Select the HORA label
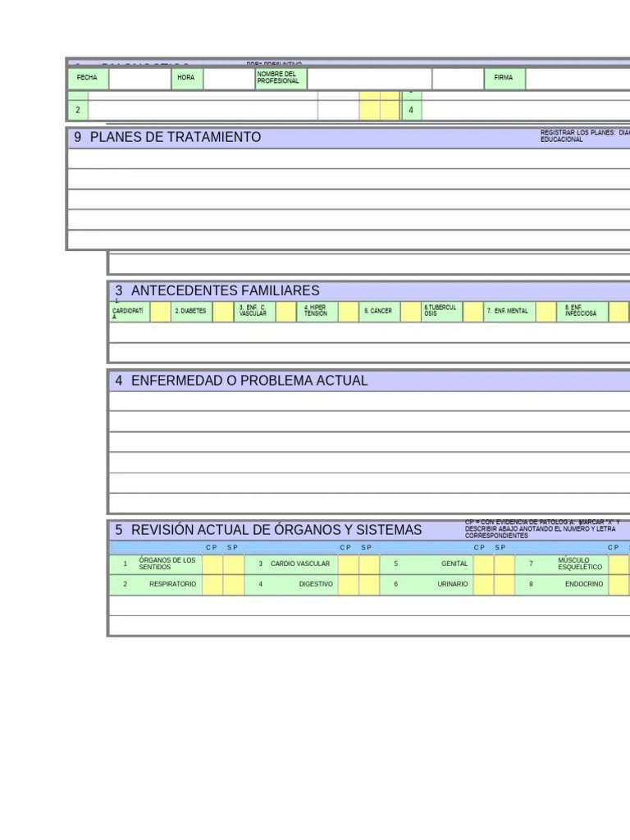This screenshot has height=840, width=630. [x=186, y=78]
